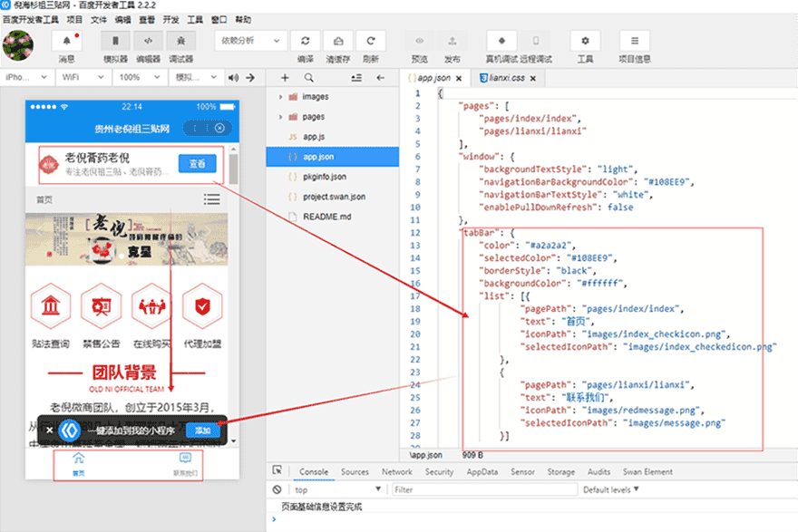Click the simulator forward arrow icon

click(250, 78)
